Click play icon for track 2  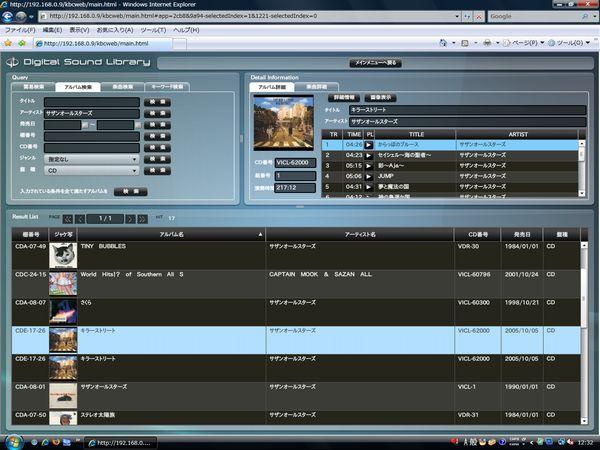pyautogui.click(x=369, y=155)
